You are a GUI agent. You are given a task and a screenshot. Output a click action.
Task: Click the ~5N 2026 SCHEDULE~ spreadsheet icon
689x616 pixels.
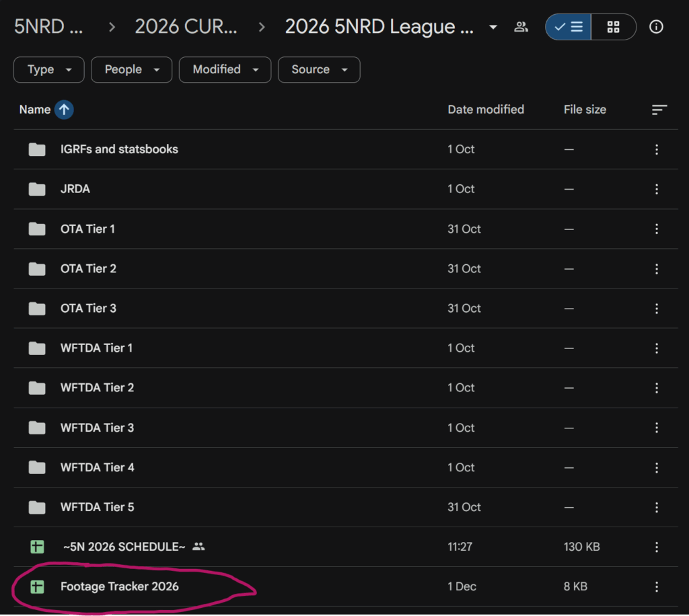point(38,547)
